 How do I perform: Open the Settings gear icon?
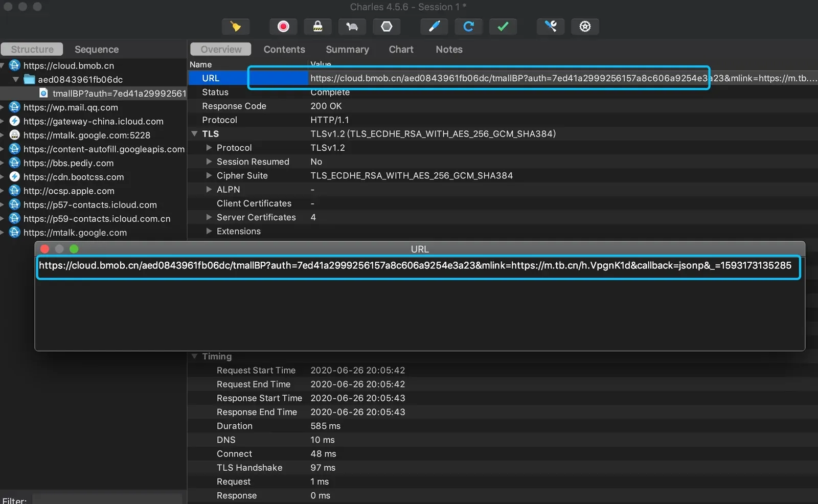pyautogui.click(x=585, y=27)
